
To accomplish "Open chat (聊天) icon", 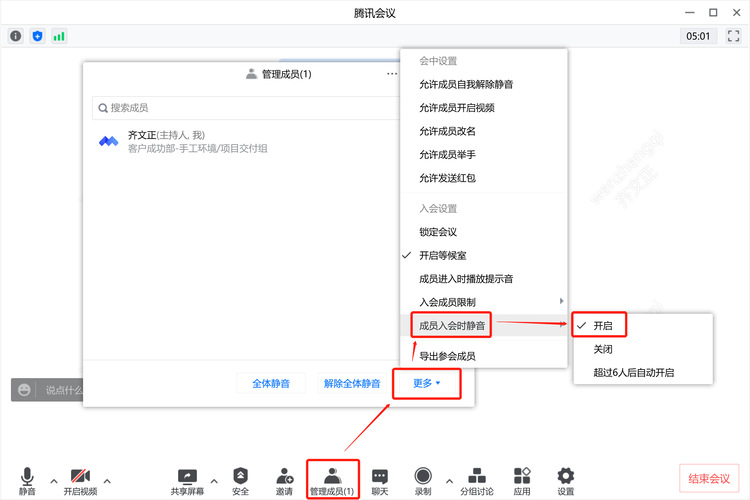I will (380, 481).
